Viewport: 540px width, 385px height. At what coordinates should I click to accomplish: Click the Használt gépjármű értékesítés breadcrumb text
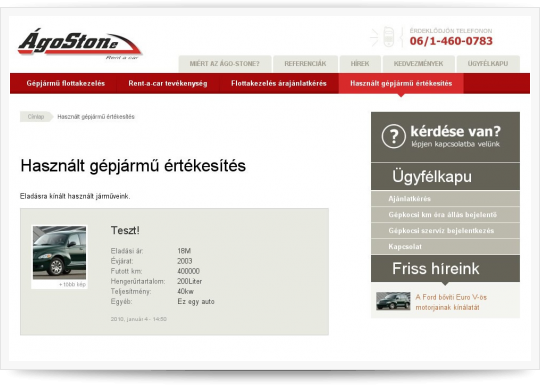coord(96,117)
